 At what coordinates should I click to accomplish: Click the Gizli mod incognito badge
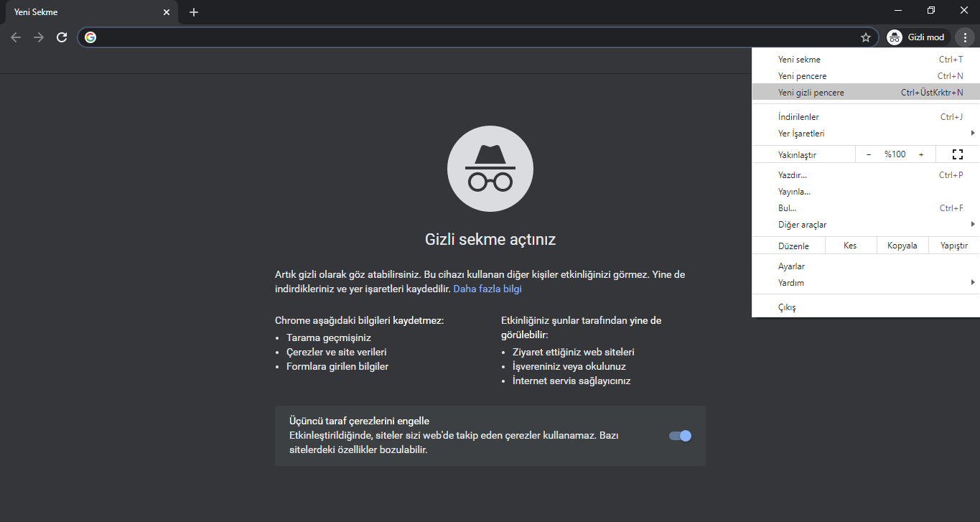point(918,37)
